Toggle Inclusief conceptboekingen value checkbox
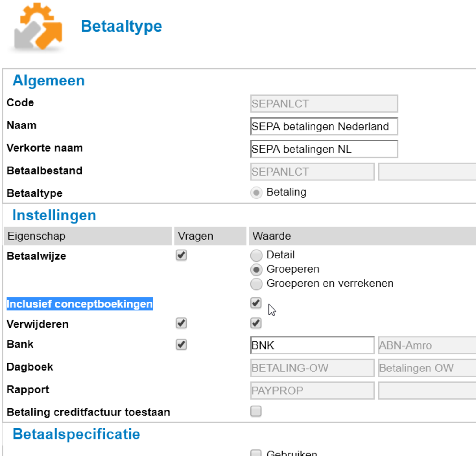Screen dimensions: 476x456 (256, 303)
